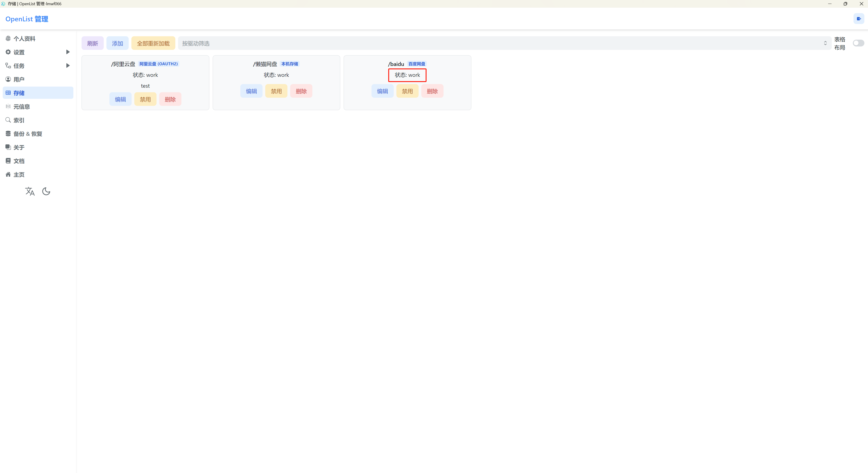Click the OpenList 管理 header link
Screen dimensions: 868x473
27,19
